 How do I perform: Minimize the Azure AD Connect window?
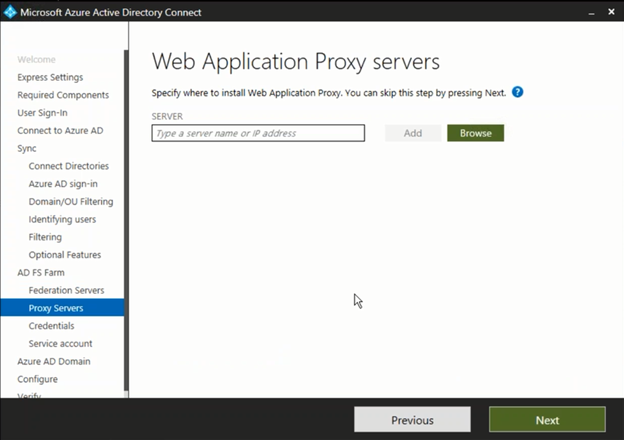point(591,13)
